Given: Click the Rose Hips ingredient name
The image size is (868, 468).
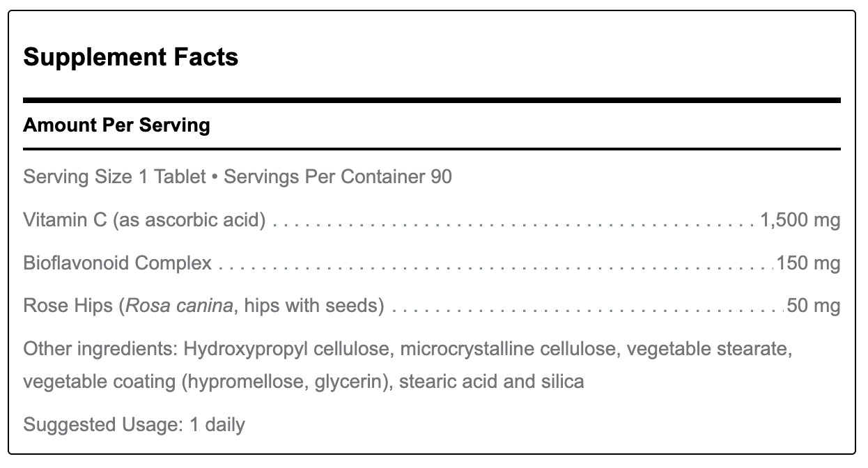Looking at the screenshot, I should click(x=68, y=306).
